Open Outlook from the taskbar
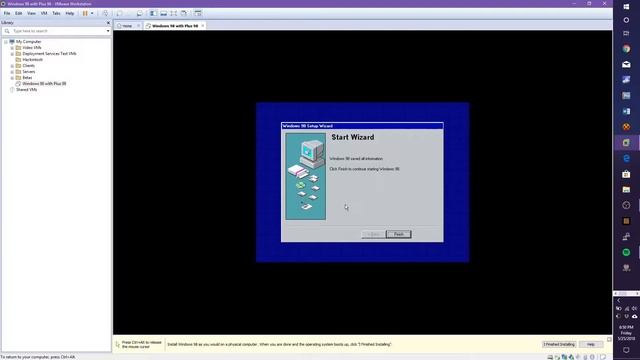 [627, 111]
